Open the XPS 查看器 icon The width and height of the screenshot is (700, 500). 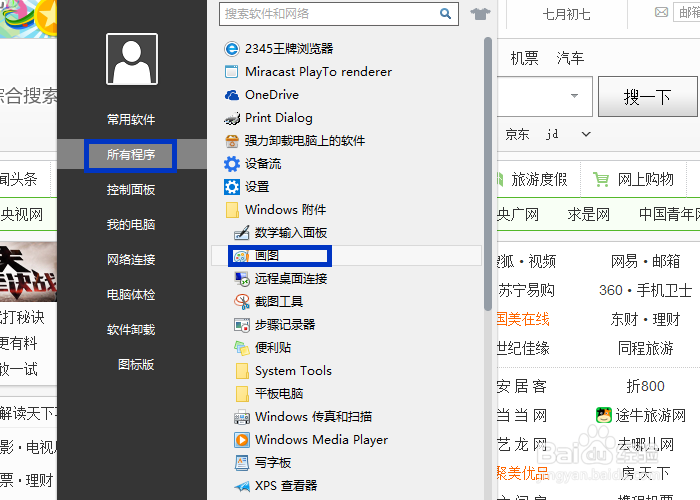(242, 486)
